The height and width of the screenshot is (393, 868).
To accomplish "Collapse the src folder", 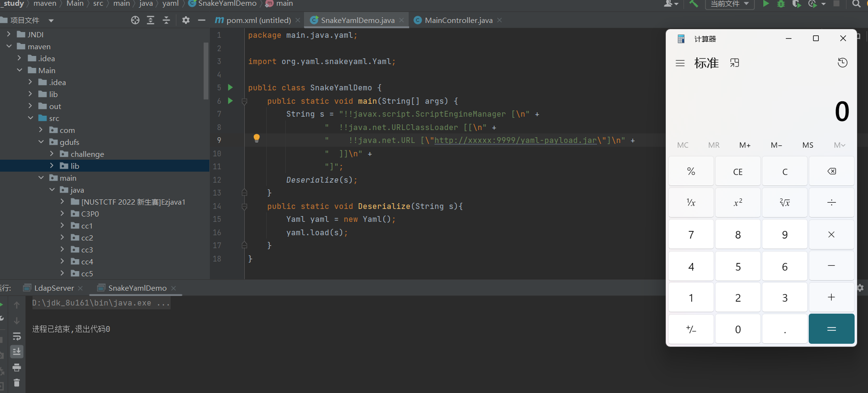I will (30, 118).
